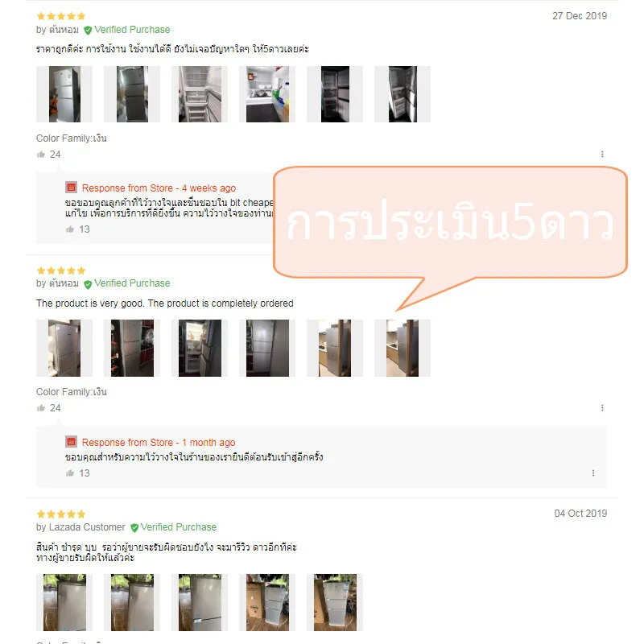Open last boxed fridge photo in third review

pyautogui.click(x=335, y=602)
